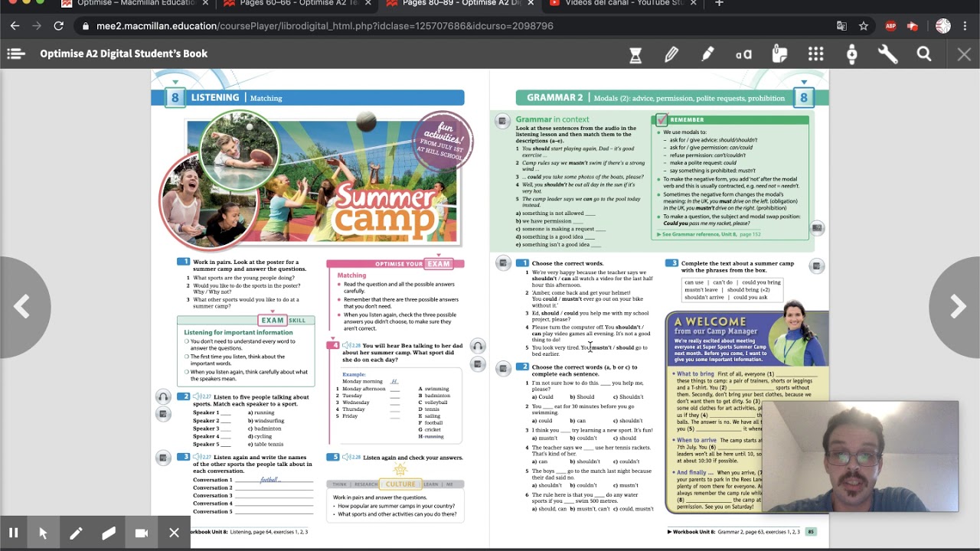Select the cursor pointer in the recording toolbar
Viewport: 980px width, 551px height.
(x=43, y=533)
